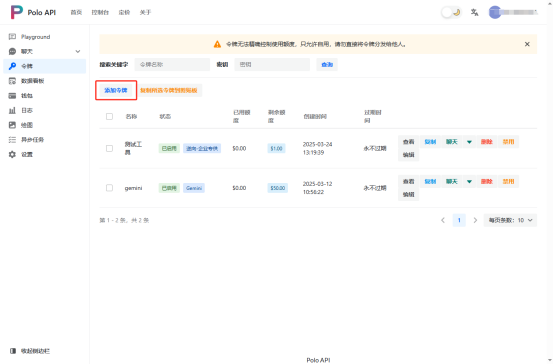
Task: Click 聊天 for the 测试工具 token
Action: [452, 142]
